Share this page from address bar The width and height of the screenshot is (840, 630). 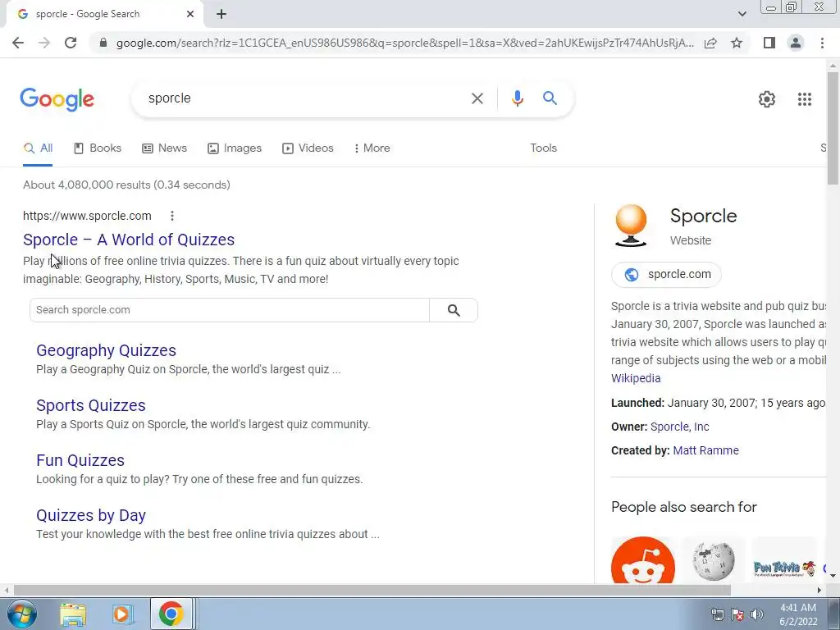710,43
